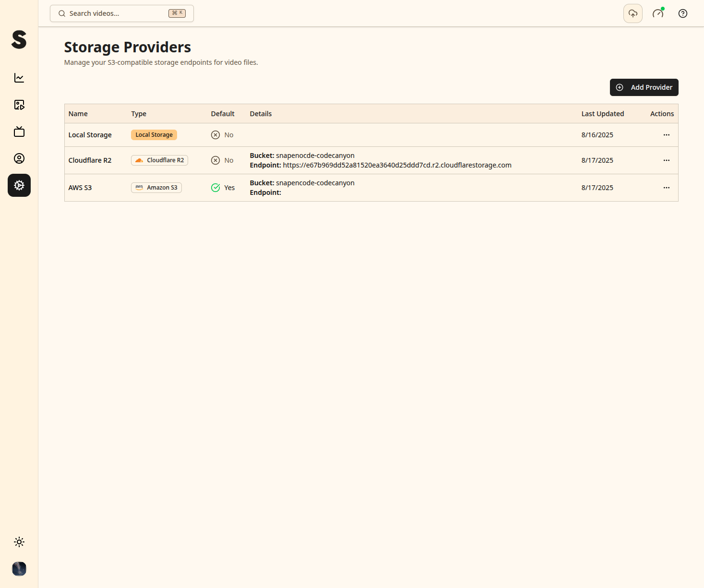The width and height of the screenshot is (704, 588).
Task: Select the settings gear sidebar icon
Action: coord(19,185)
